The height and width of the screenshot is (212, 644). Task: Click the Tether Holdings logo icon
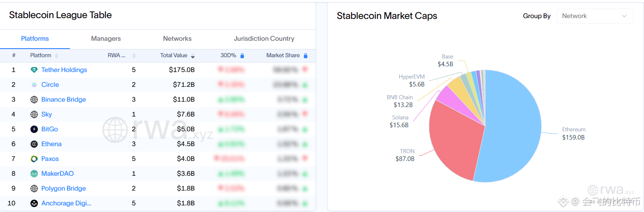point(34,70)
